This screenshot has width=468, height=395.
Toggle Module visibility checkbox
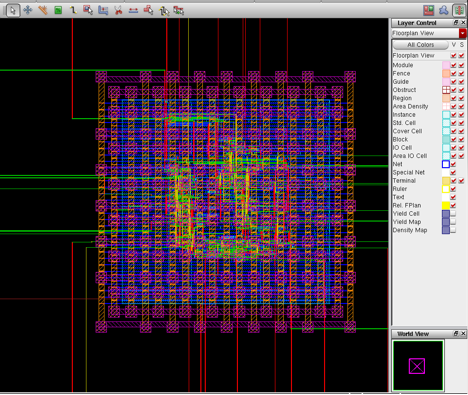click(453, 65)
